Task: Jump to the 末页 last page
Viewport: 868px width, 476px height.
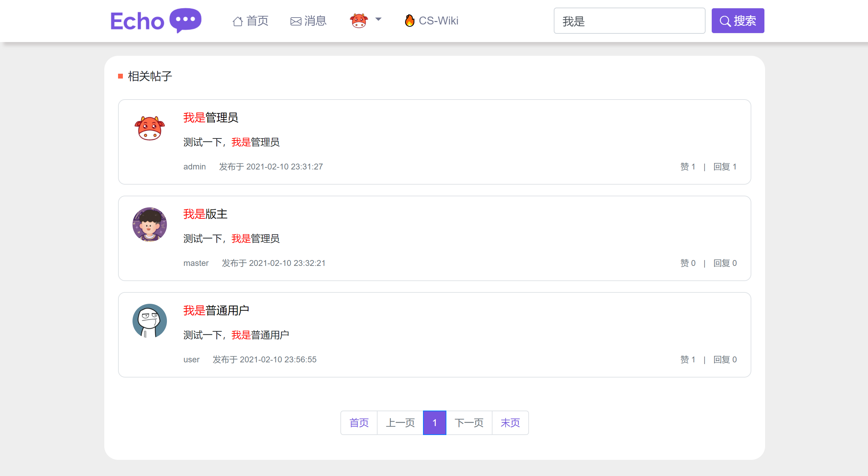Action: (510, 423)
